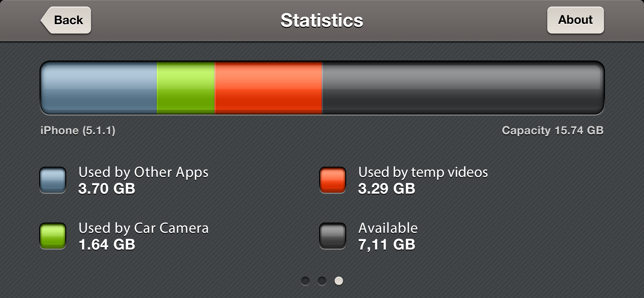Image resolution: width=644 pixels, height=298 pixels.
Task: Select the first page indicator dot
Action: click(x=305, y=281)
